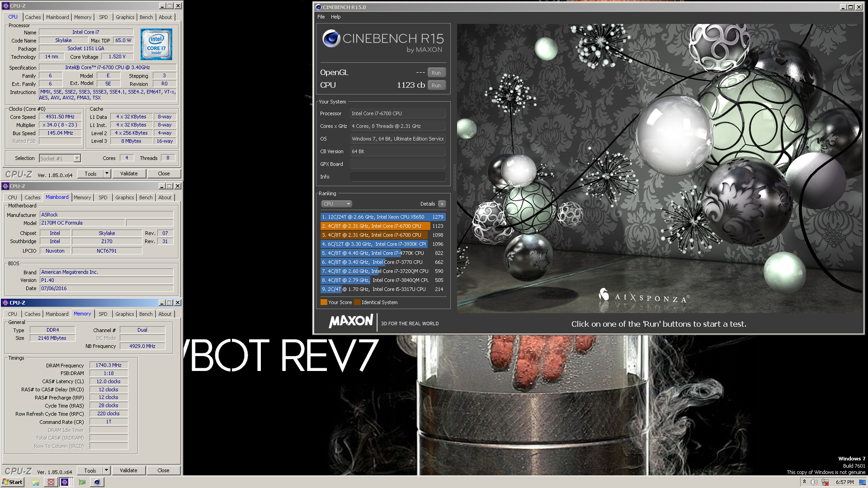Click the Show Desktop icon beside the clock
868x488 pixels.
tap(862, 482)
